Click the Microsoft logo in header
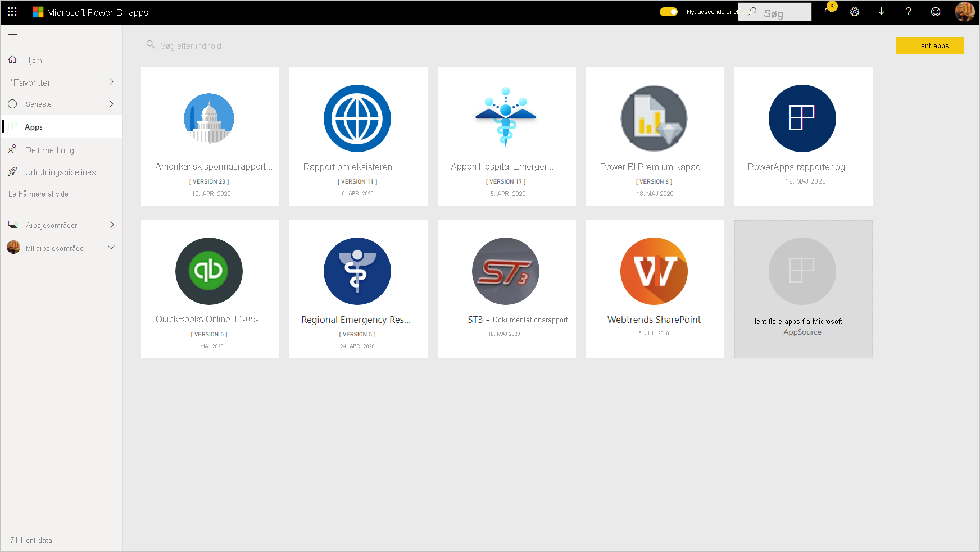 pyautogui.click(x=38, y=12)
